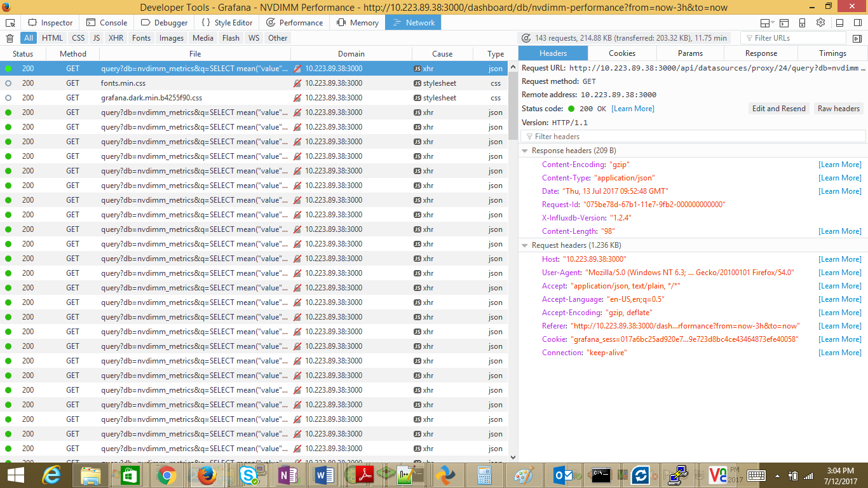868x488 pixels.
Task: Open the frame selector icon in the devtools toolbar
Action: click(766, 23)
